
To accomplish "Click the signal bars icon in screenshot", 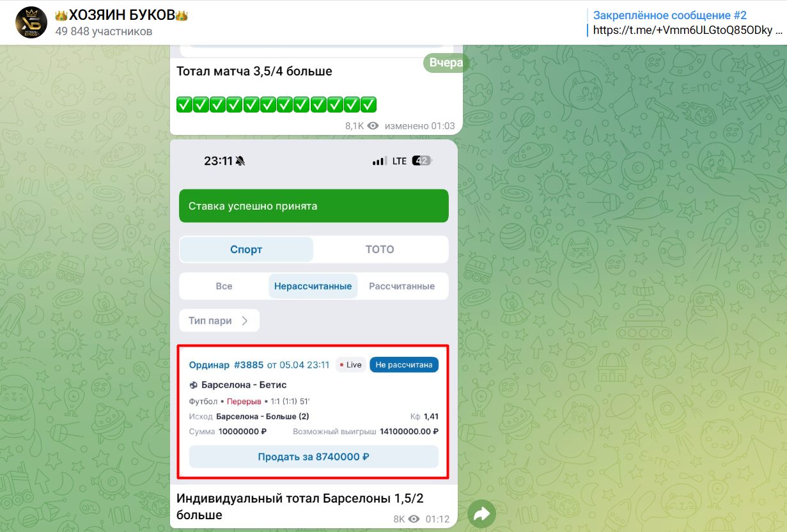I will tap(380, 161).
